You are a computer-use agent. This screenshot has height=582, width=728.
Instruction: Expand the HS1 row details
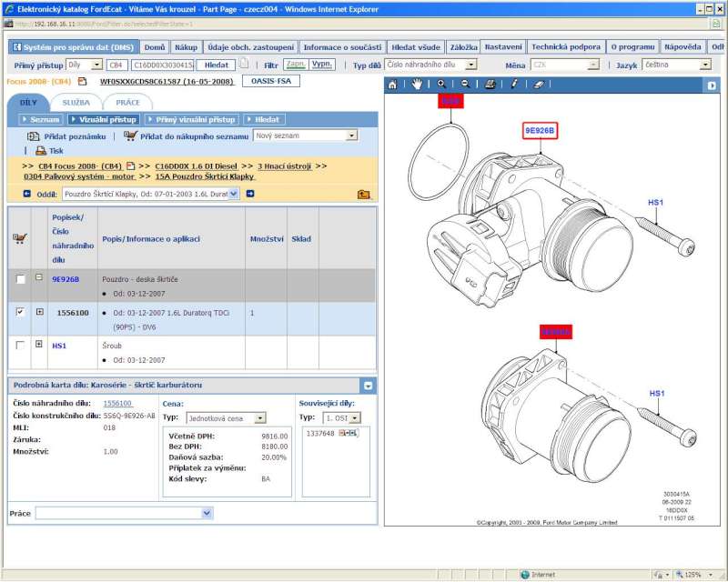tap(39, 345)
